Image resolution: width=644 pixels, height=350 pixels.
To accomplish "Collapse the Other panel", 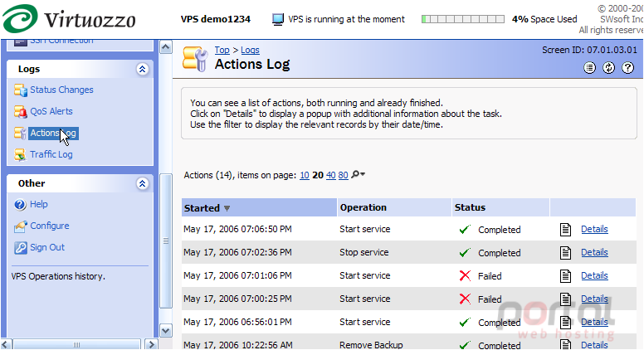I will [142, 183].
